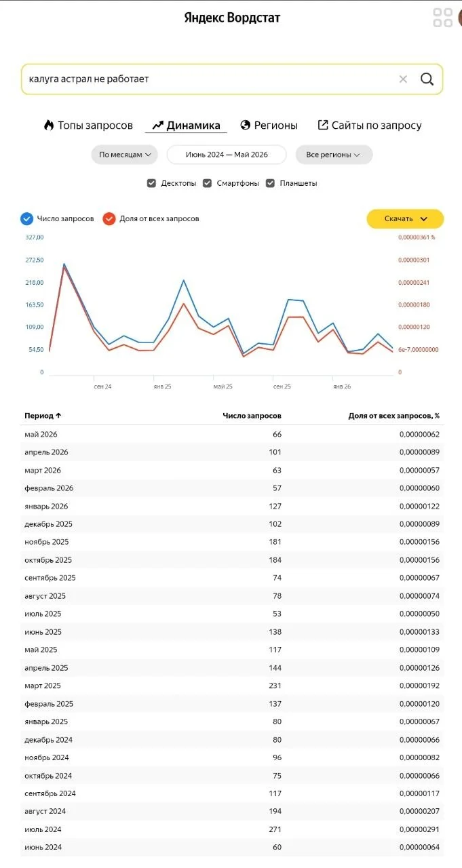Sort table by Период column header
Screen dimensions: 462x868
point(43,416)
